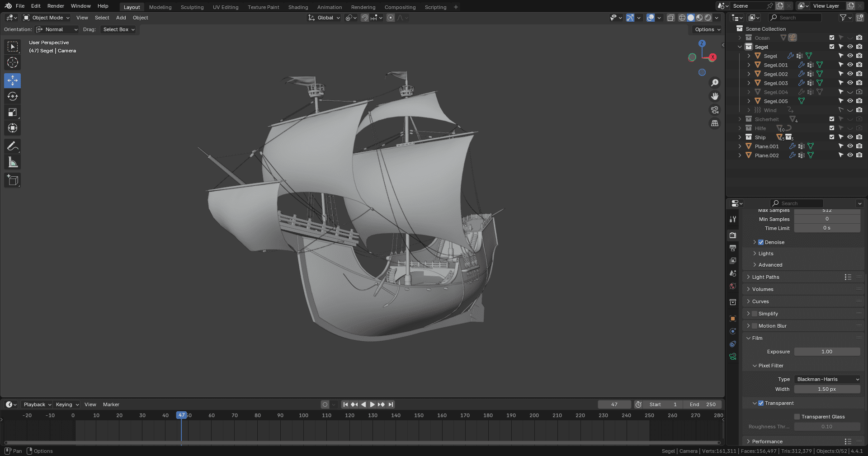
Task: Switch to the Shading workspace tab
Action: (298, 7)
